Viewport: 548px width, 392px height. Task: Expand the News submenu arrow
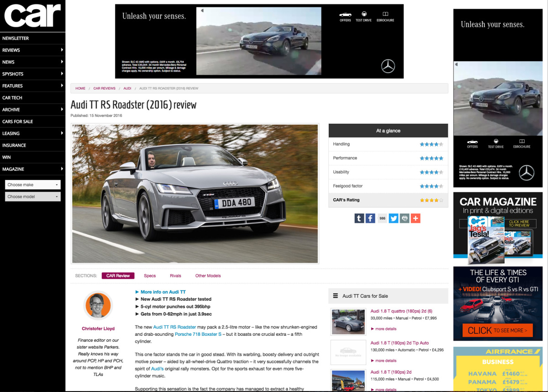tap(62, 62)
